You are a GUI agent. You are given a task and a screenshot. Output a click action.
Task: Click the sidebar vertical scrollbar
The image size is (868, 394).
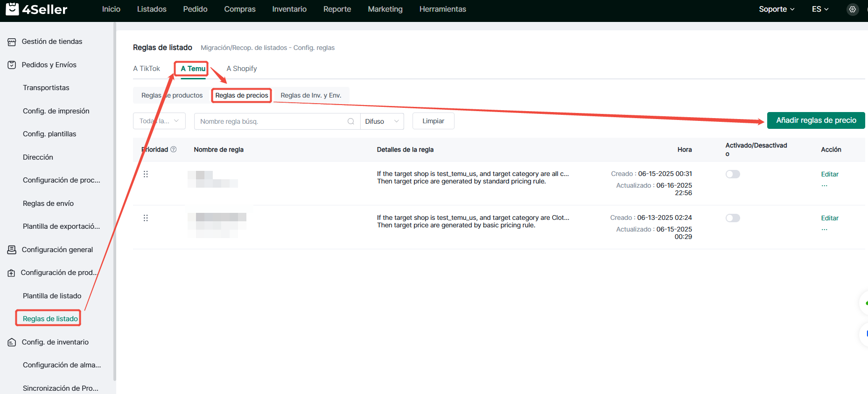point(115,201)
